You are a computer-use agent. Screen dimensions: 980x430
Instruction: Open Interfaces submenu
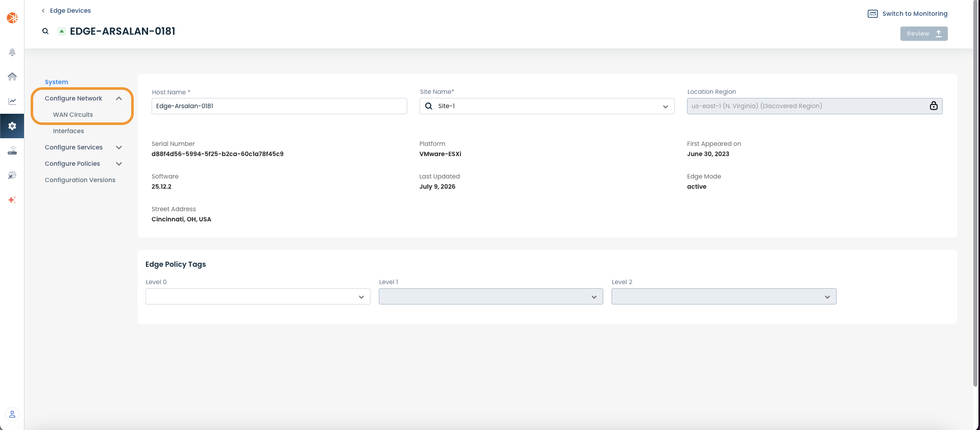coord(68,131)
